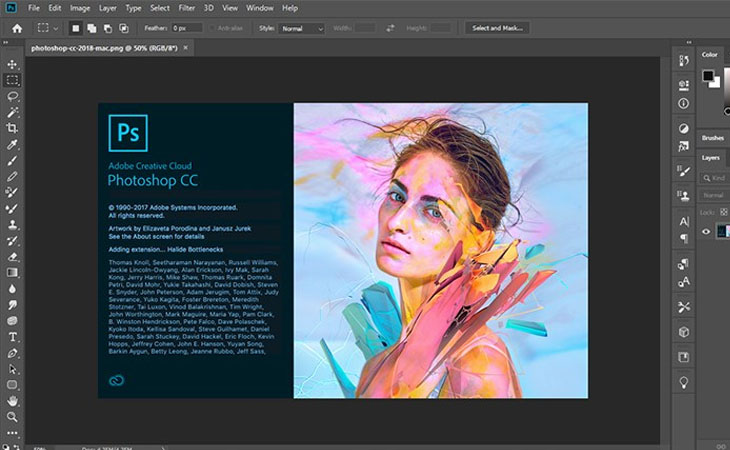This screenshot has width=730, height=450.
Task: Click the Select and Mask button
Action: [x=497, y=28]
